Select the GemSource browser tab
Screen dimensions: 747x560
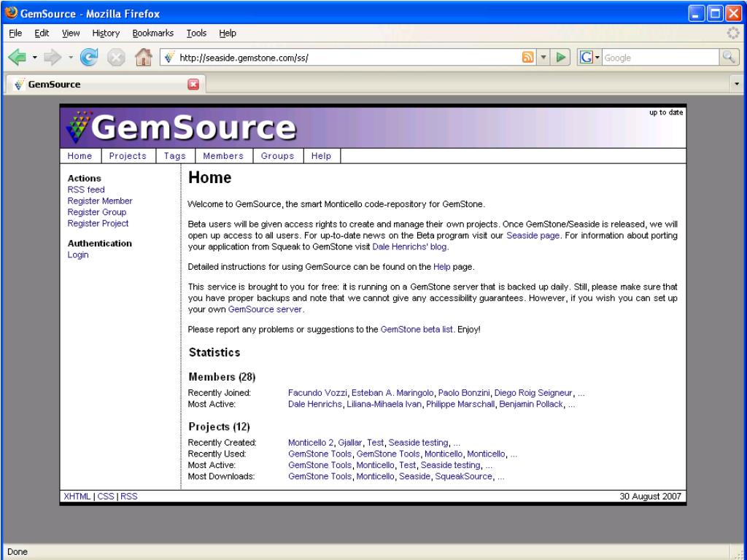coord(105,85)
